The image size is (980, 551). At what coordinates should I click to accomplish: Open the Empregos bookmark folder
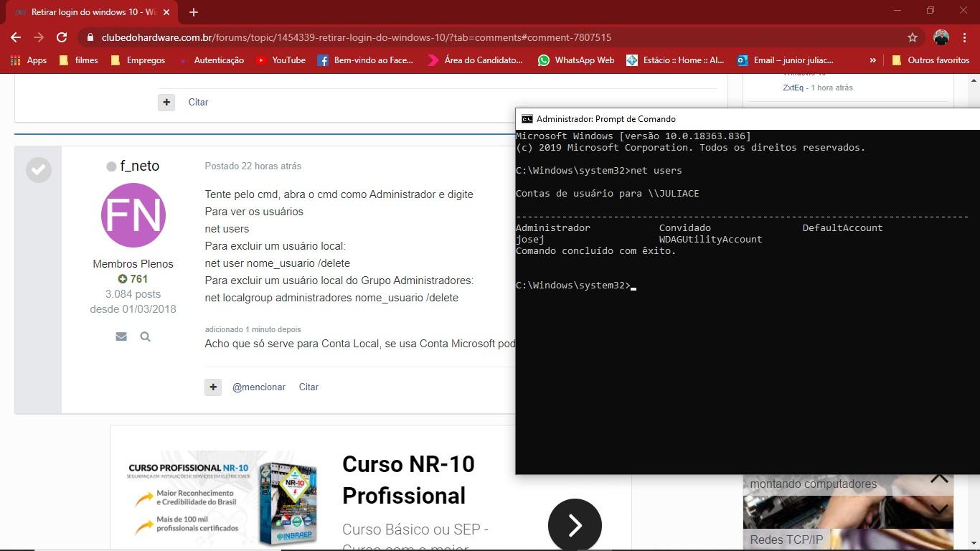coord(138,60)
